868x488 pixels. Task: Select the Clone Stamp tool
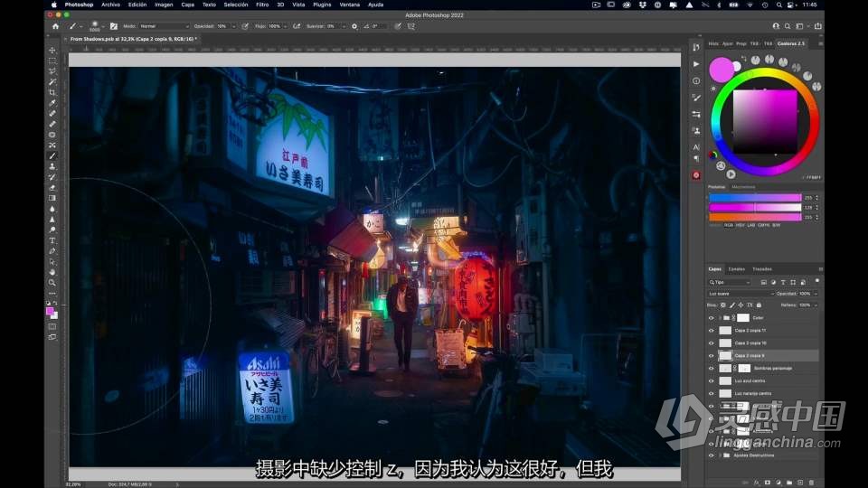pos(52,166)
